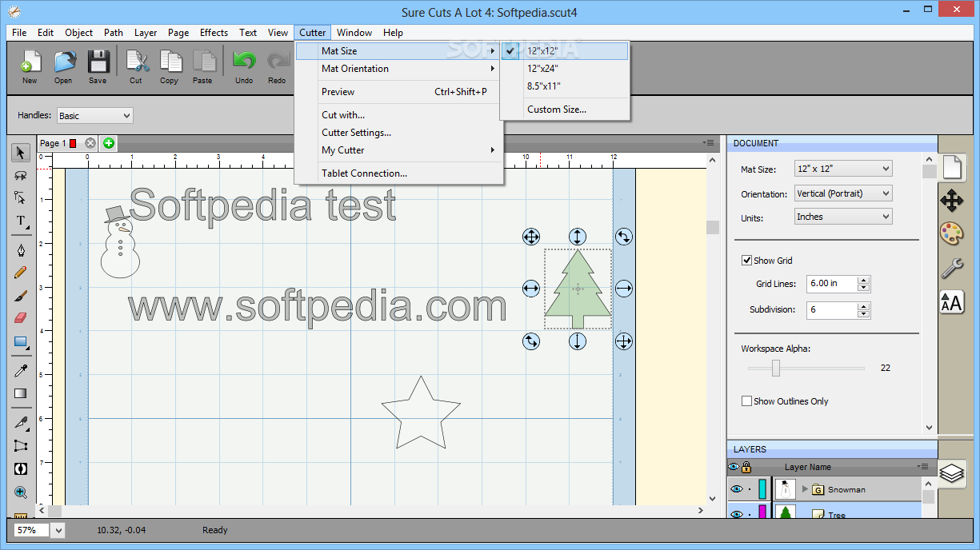Viewport: 980px width, 550px height.
Task: Hide the Snowman layer with its eye icon
Action: 737,489
